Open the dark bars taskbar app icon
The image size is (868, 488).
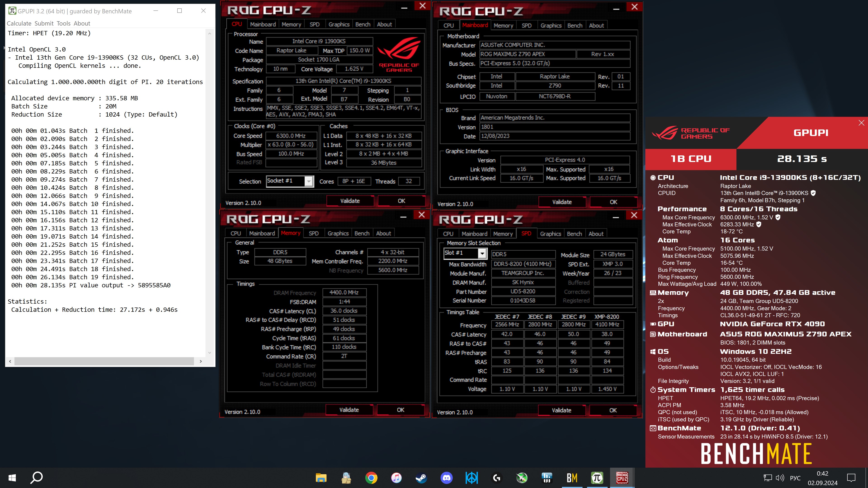click(547, 478)
